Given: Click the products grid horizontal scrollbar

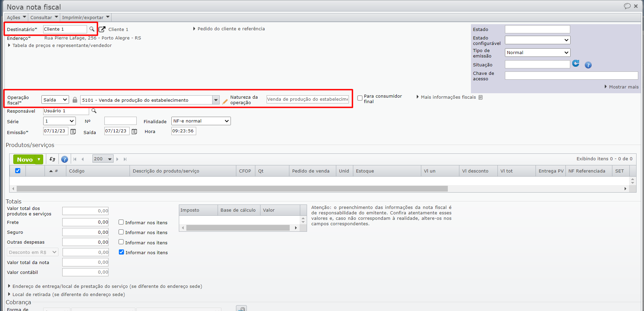Looking at the screenshot, I should (x=232, y=189).
